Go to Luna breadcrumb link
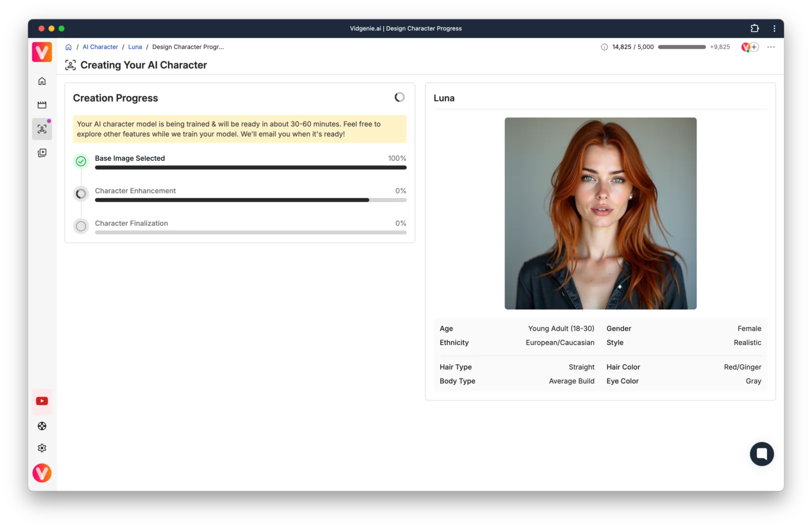Screen dimensions: 812x528 (135, 47)
